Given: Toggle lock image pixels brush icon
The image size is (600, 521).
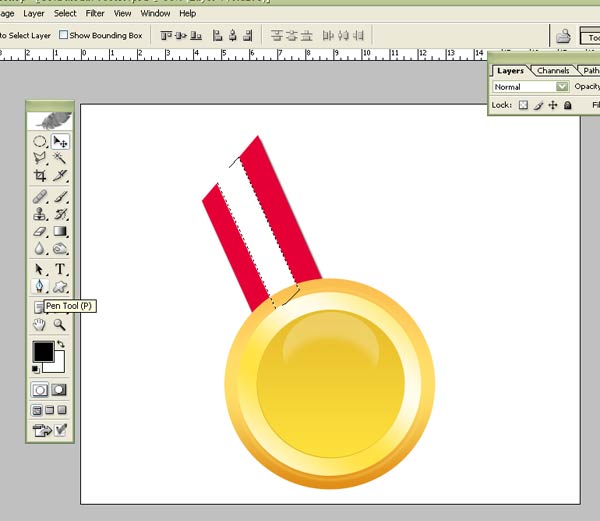Looking at the screenshot, I should [x=538, y=105].
